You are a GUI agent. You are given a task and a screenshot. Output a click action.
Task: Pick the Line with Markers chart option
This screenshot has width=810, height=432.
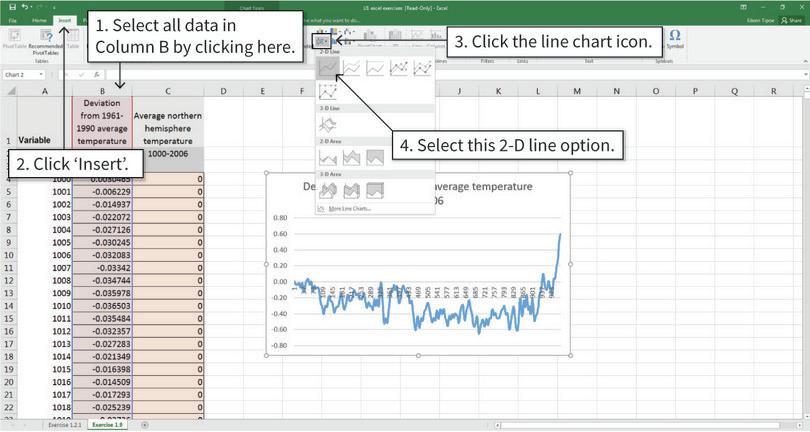click(x=399, y=68)
